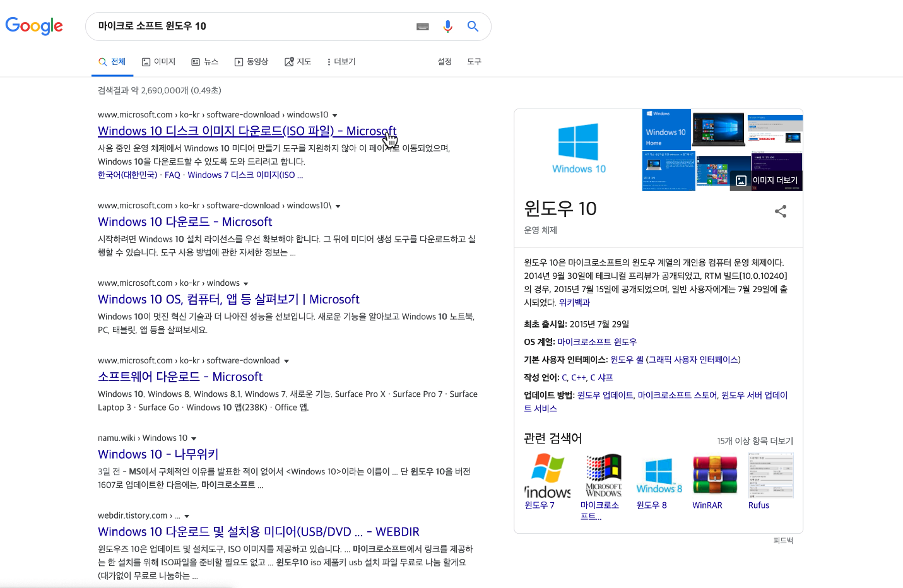Click the Windows 10 Home screenshot thumbnail
The width and height of the screenshot is (903, 588).
click(x=666, y=129)
